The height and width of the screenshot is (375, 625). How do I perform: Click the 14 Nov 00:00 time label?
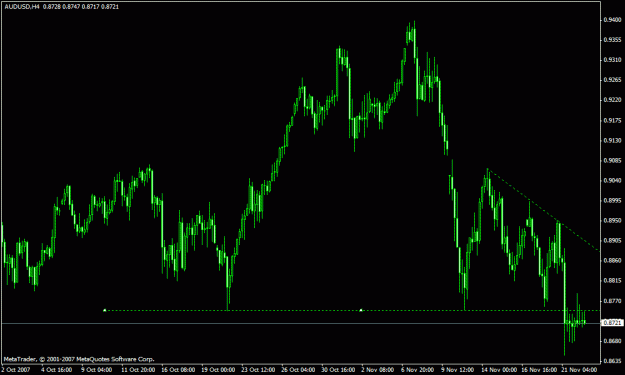click(499, 370)
